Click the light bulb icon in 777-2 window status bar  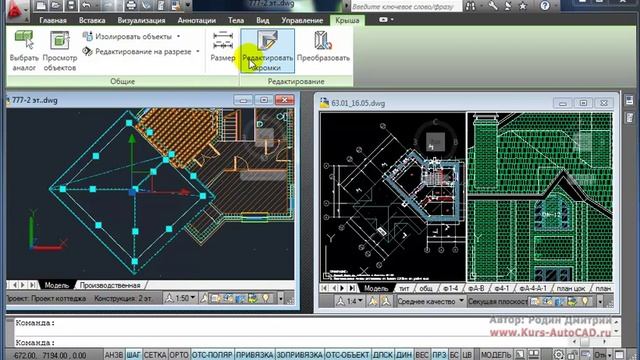[266, 298]
